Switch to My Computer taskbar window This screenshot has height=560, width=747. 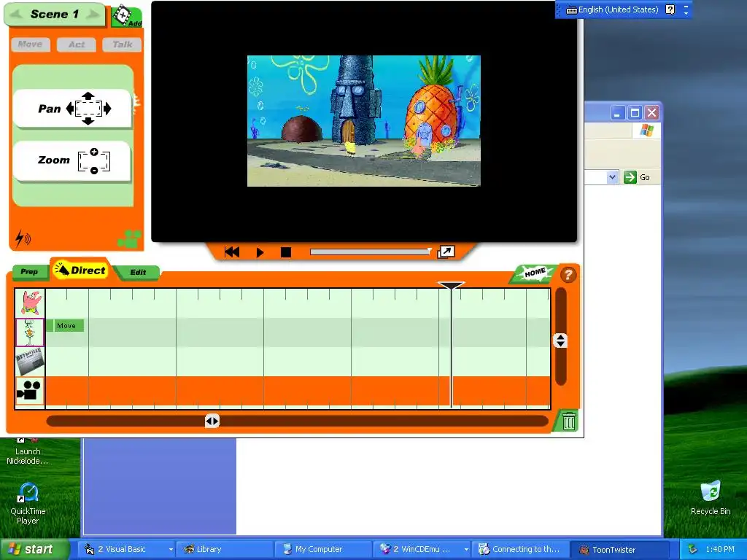[x=323, y=549]
